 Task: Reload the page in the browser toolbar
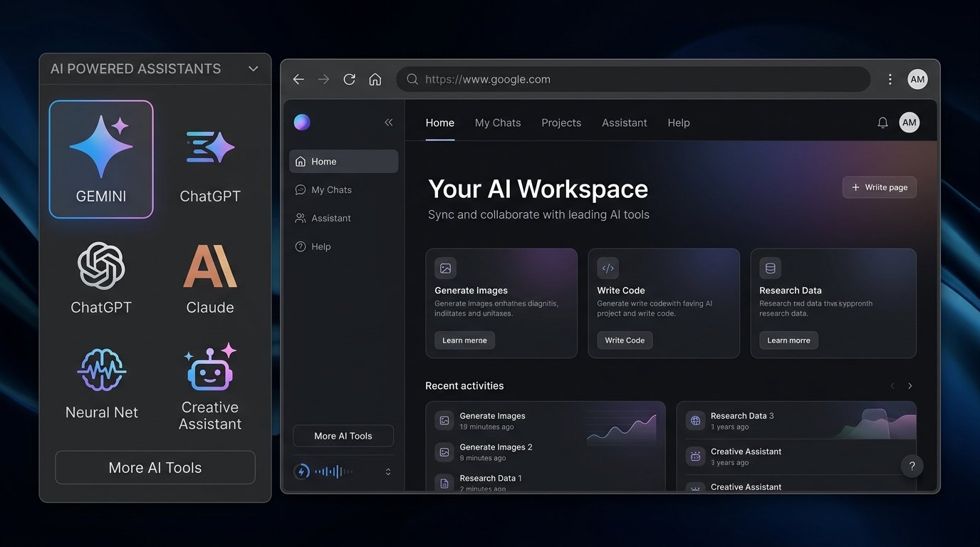349,79
